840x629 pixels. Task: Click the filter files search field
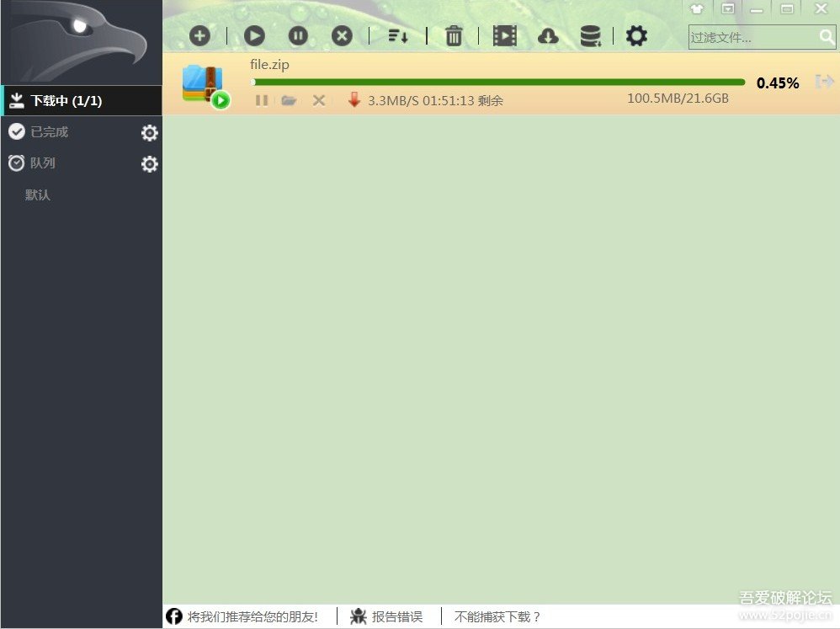(752, 37)
